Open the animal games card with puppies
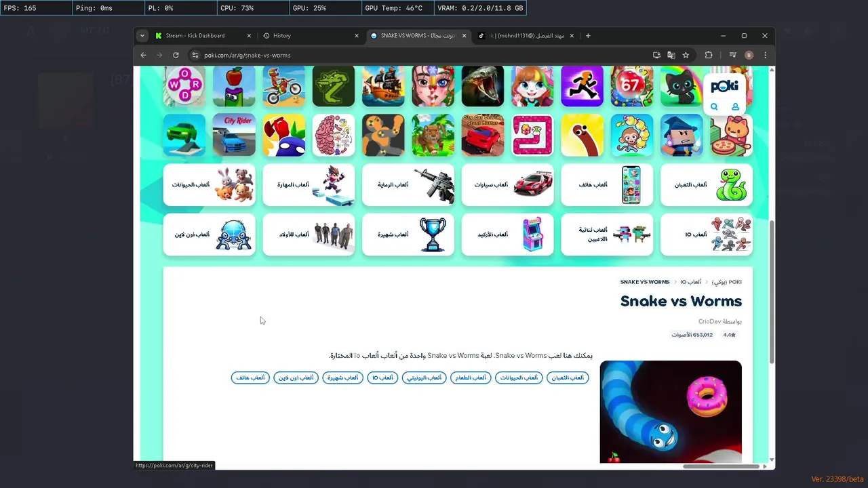 (x=210, y=184)
